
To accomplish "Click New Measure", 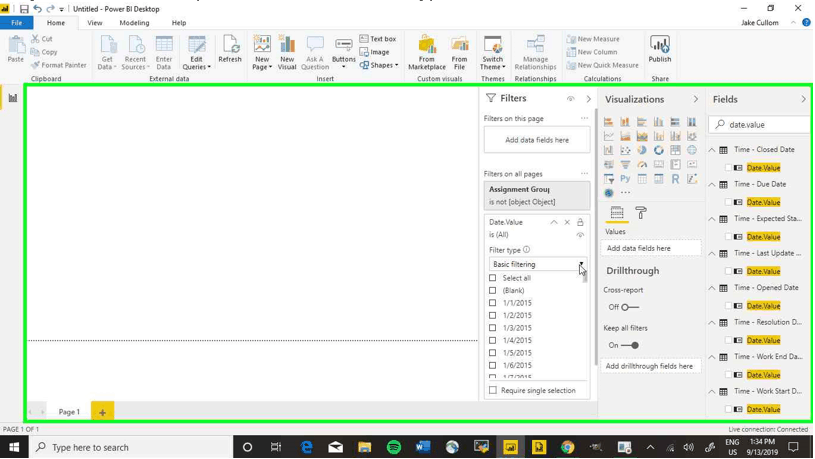I will pyautogui.click(x=593, y=39).
